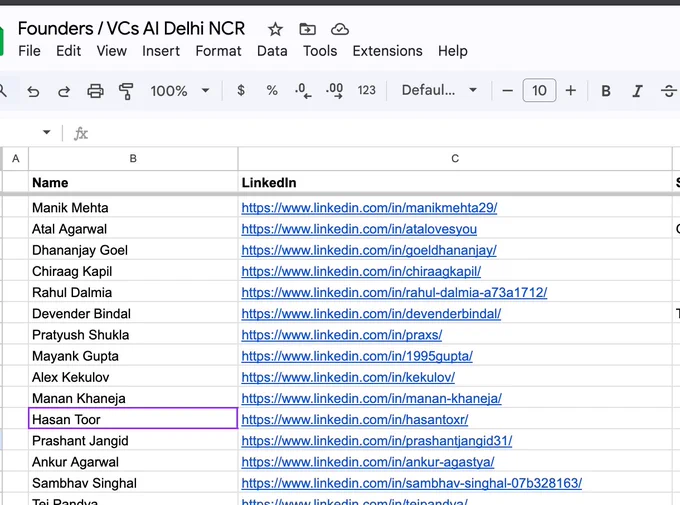680x505 pixels.
Task: Open the View menu
Action: [111, 51]
